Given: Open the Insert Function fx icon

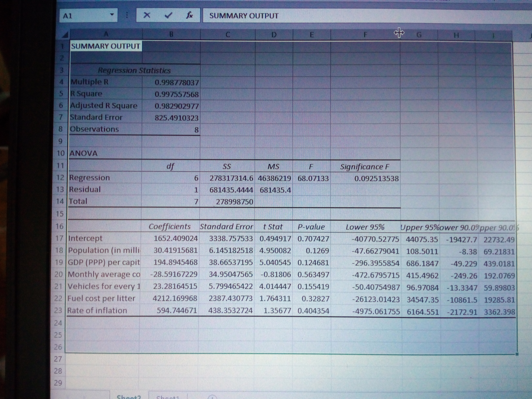Looking at the screenshot, I should (190, 15).
